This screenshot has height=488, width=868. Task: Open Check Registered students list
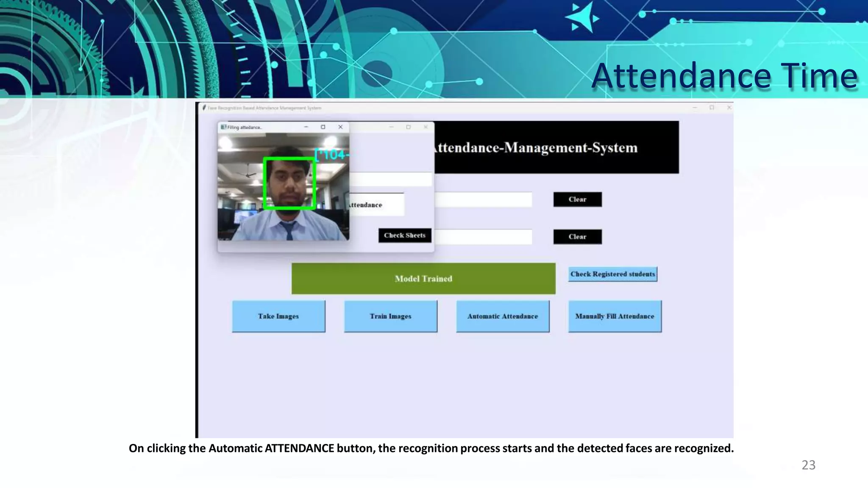[612, 274]
